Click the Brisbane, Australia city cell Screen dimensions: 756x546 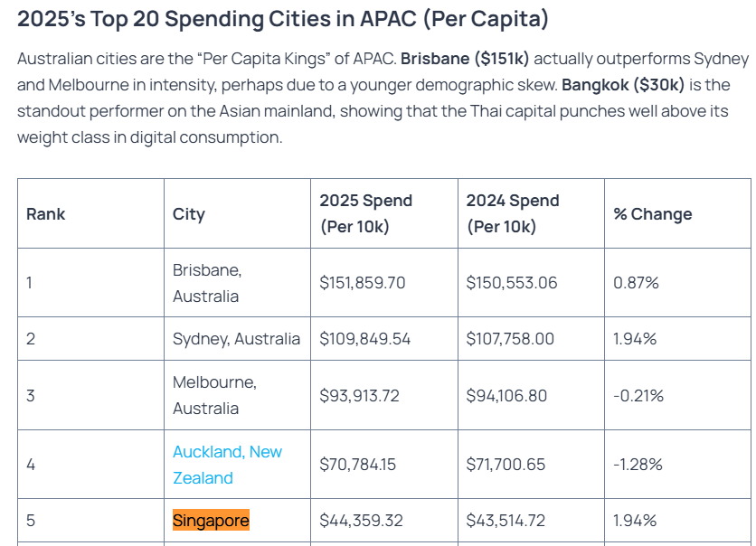pyautogui.click(x=207, y=283)
